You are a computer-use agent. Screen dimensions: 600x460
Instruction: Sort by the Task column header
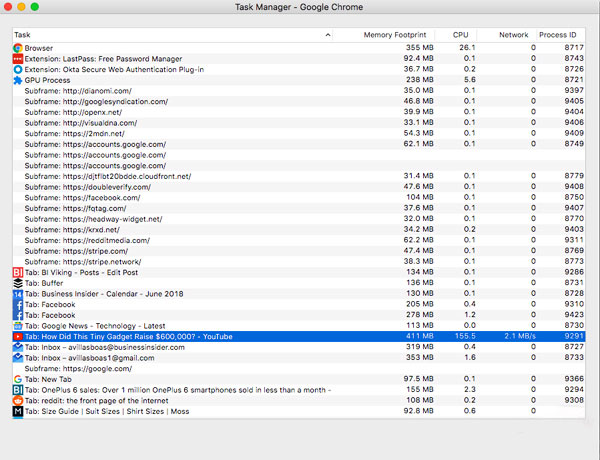coord(172,35)
